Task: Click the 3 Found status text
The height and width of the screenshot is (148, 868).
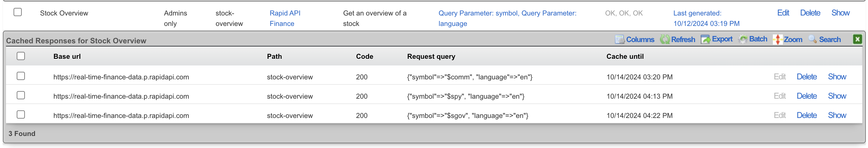Action: [x=22, y=133]
